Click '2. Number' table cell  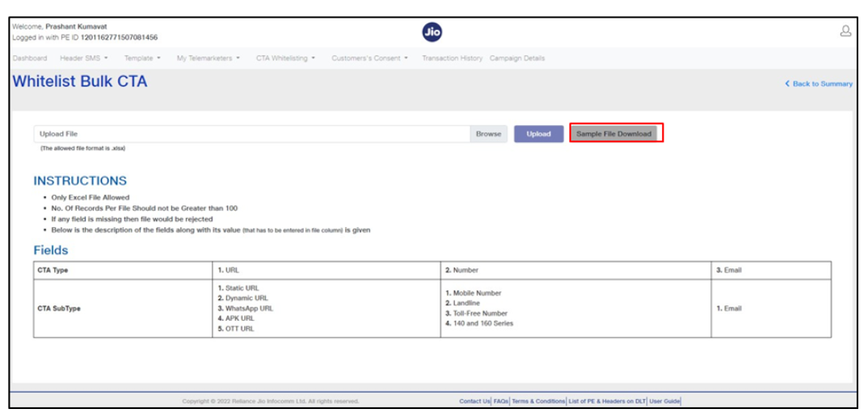pos(576,270)
